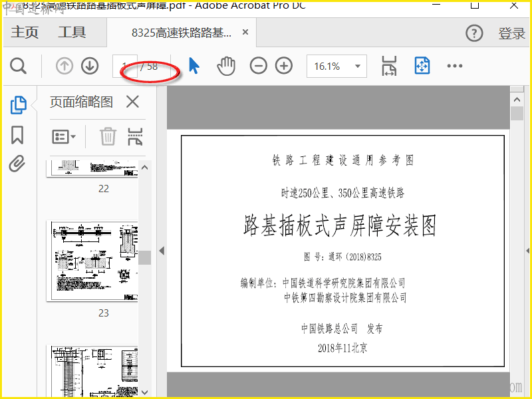This screenshot has width=532, height=399.
Task: Click the thumbnail panel print pages icon
Action: 135,136
